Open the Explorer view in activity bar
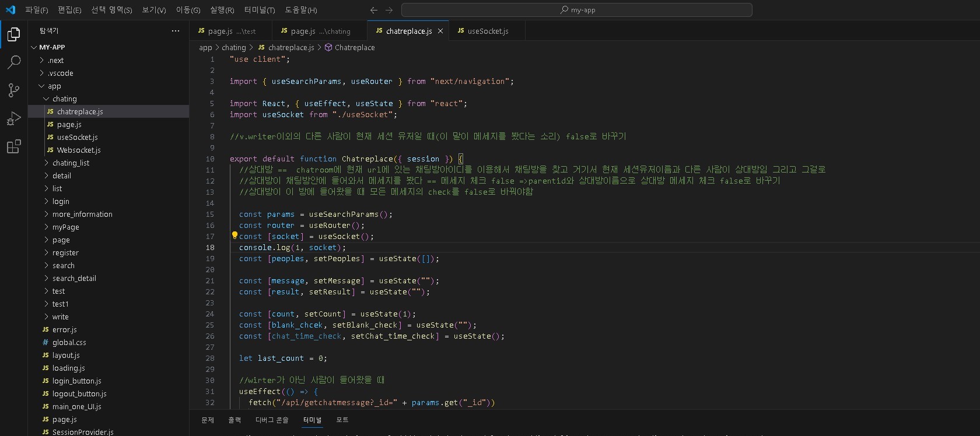Screen dimensions: 980x436 click(14, 35)
